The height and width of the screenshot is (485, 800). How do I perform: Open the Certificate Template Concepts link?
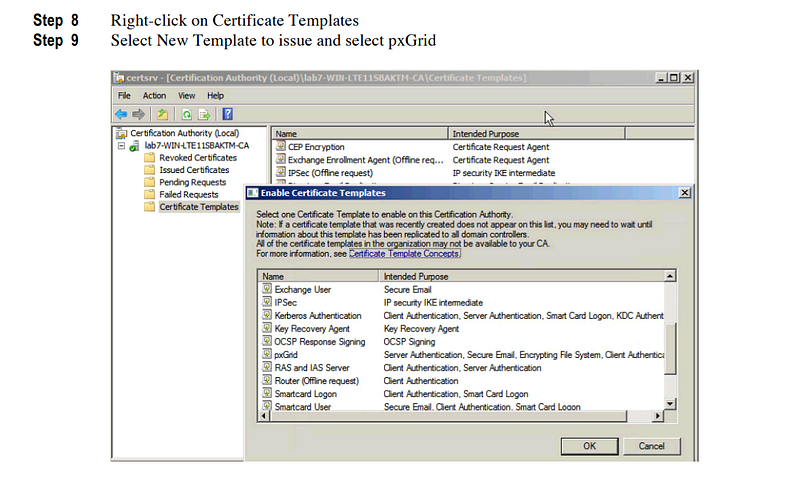click(x=405, y=253)
